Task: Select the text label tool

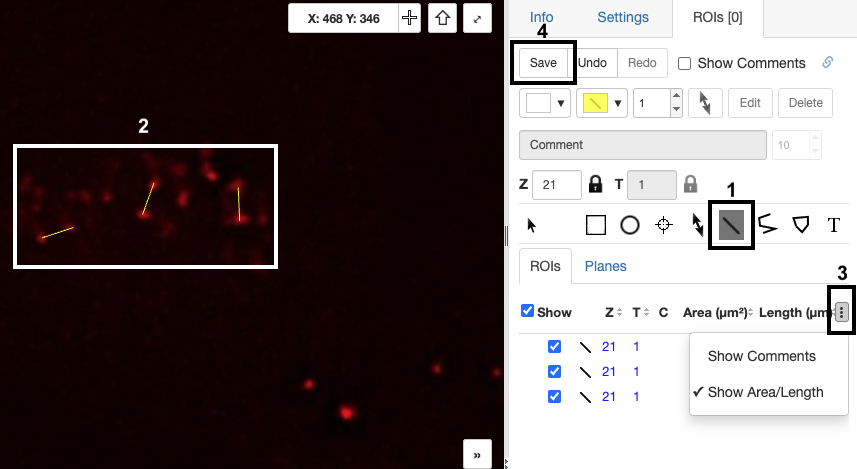Action: click(833, 225)
